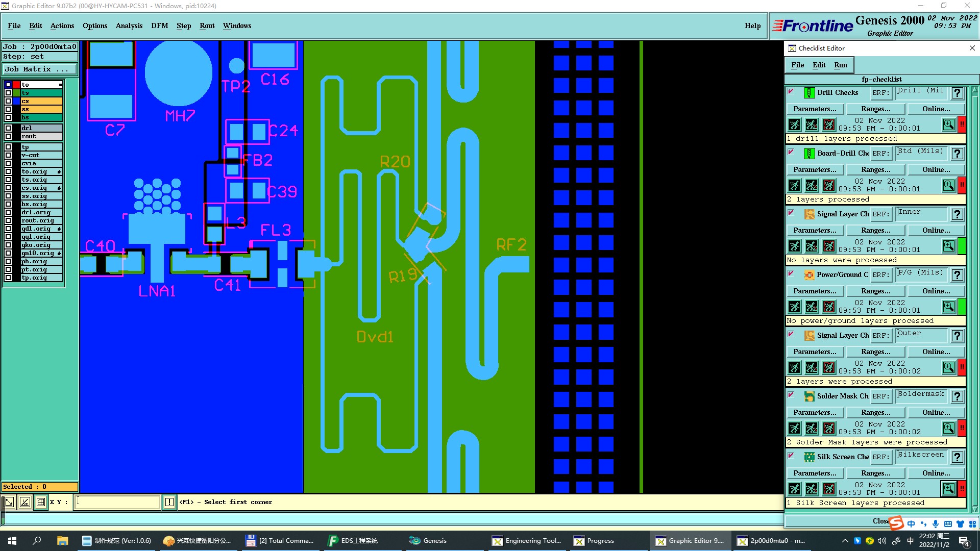Click the green drill bit icon for Drill Checks

[x=809, y=93]
